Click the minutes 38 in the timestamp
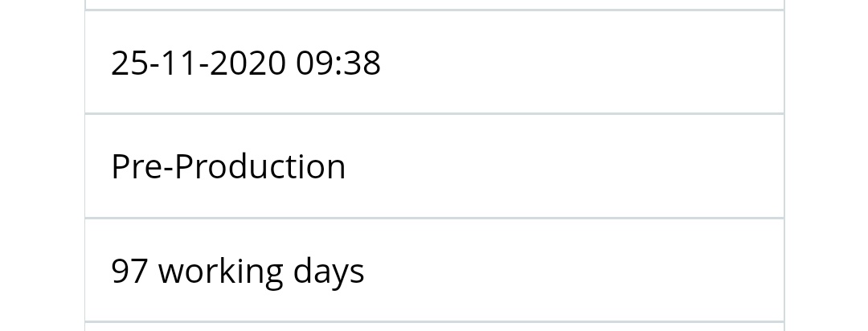 pos(362,63)
